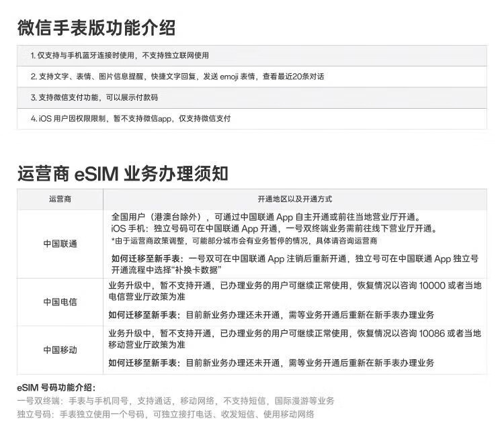
Task: Select the 中国电信 carrier cell
Action: (x=60, y=302)
